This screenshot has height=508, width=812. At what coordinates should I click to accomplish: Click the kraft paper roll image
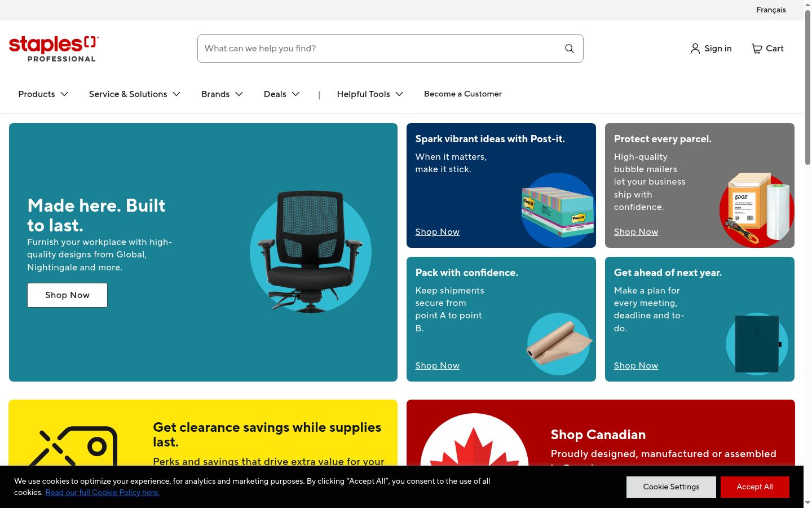click(x=559, y=344)
